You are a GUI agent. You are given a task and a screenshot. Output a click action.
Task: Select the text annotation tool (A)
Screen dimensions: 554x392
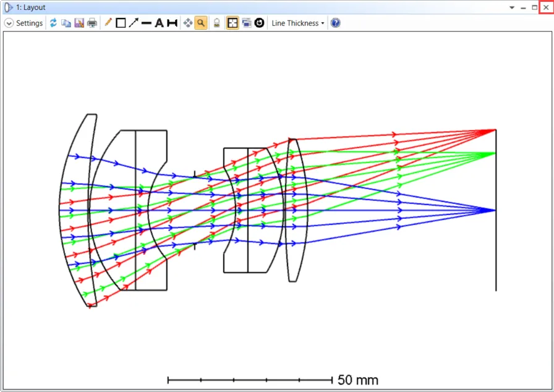tap(159, 23)
